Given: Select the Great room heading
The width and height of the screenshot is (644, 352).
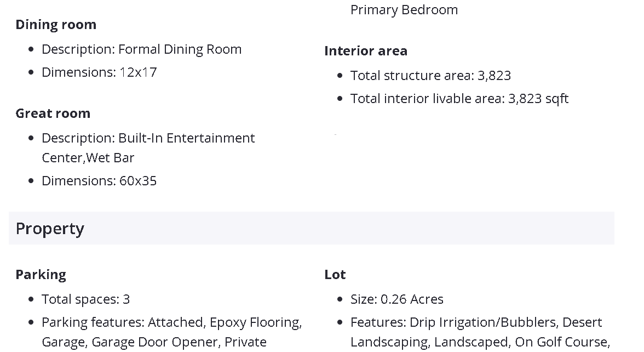Looking at the screenshot, I should [53, 113].
